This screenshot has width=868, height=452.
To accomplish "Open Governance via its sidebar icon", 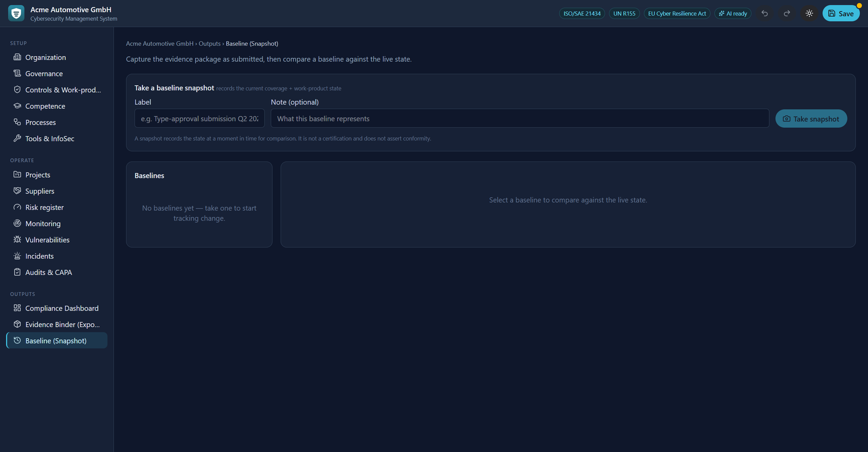I will tap(17, 73).
